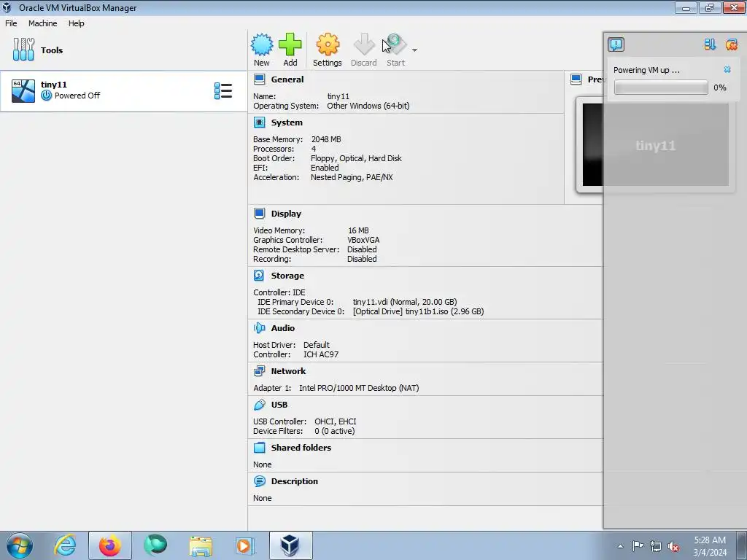This screenshot has width=747, height=560.
Task: Click the Action Center flag tray icon
Action: click(x=638, y=546)
